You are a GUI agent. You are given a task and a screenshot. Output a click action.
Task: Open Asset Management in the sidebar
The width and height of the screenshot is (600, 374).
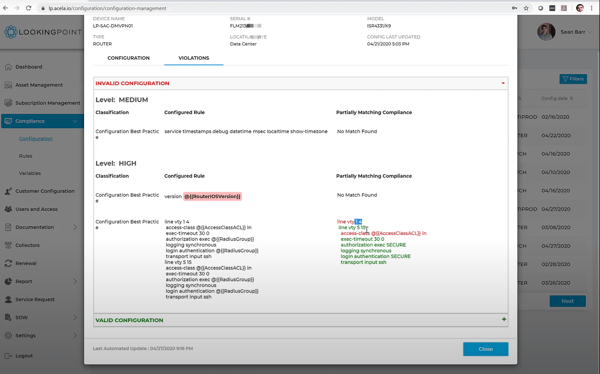pos(39,85)
